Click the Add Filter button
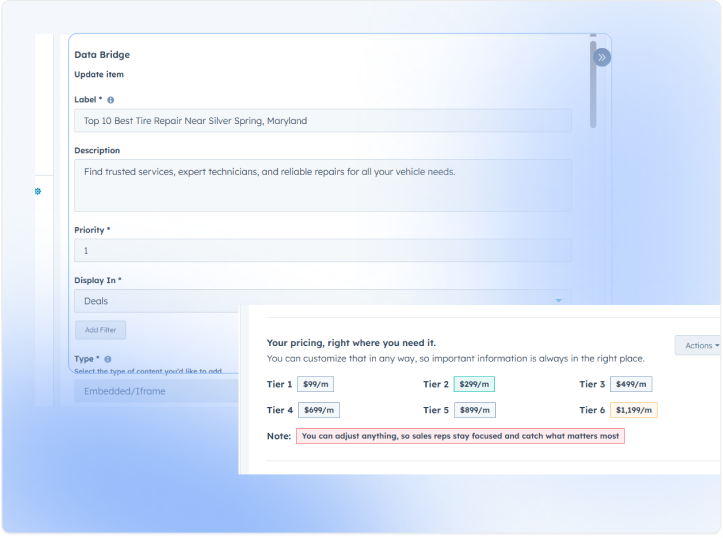The image size is (723, 538). click(100, 330)
